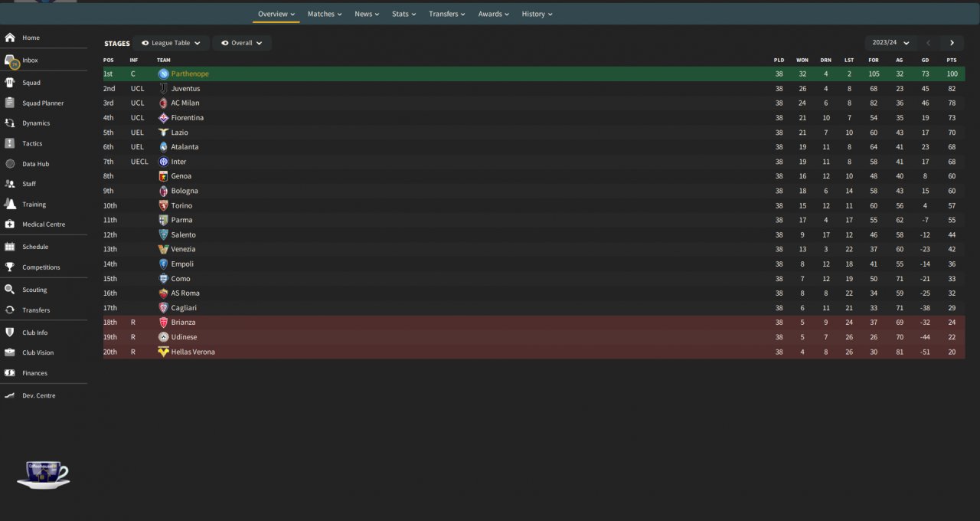Select the STAGES label
This screenshot has width=980, height=521.
(117, 44)
